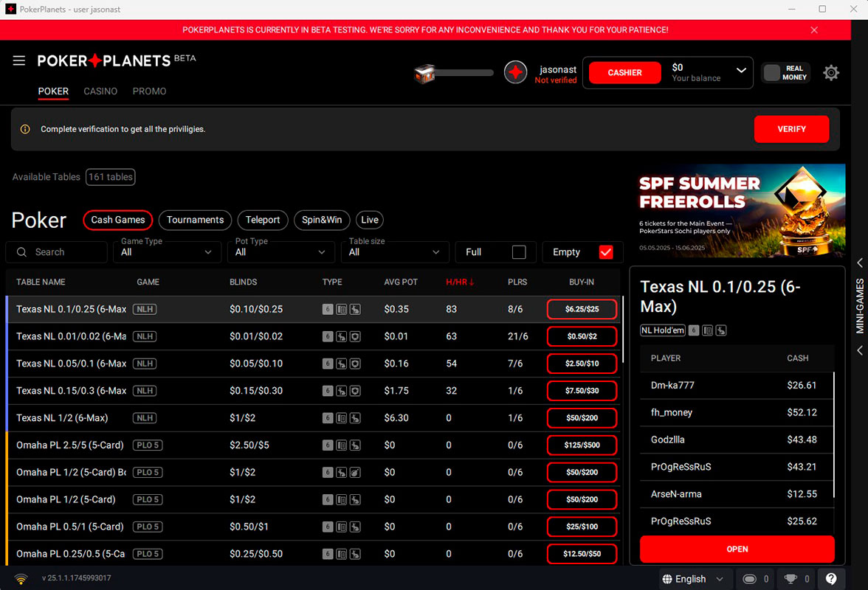The image size is (868, 590).
Task: Open the hamburger menu
Action: pyautogui.click(x=19, y=60)
